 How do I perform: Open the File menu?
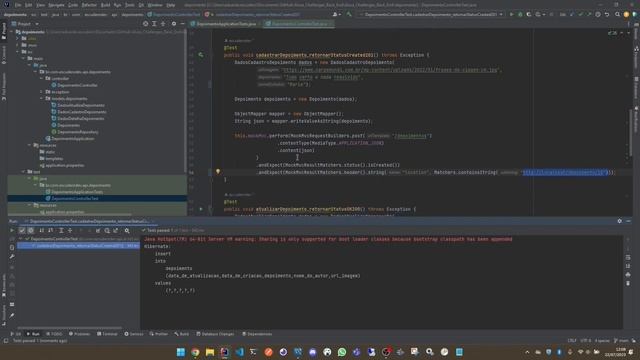pyautogui.click(x=18, y=5)
